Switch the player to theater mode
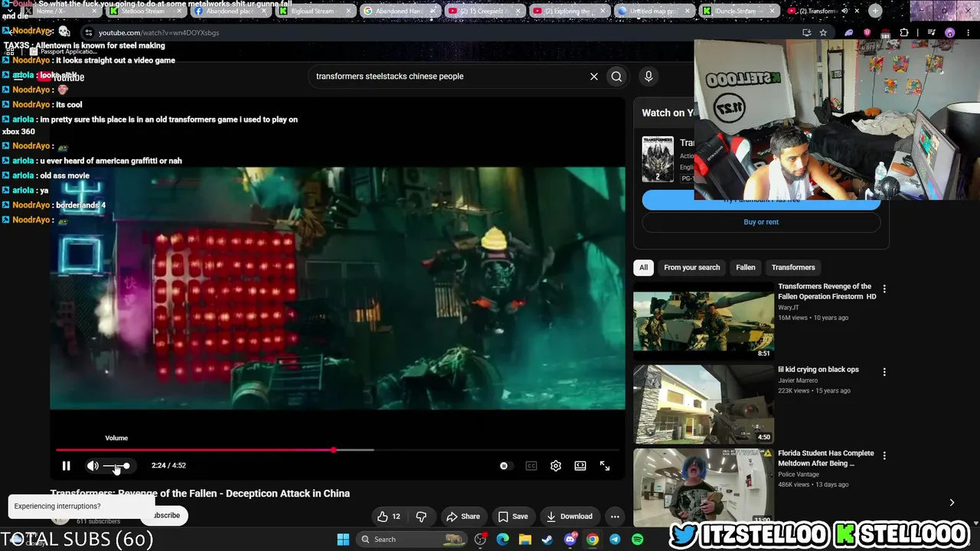The height and width of the screenshot is (551, 980). click(580, 465)
